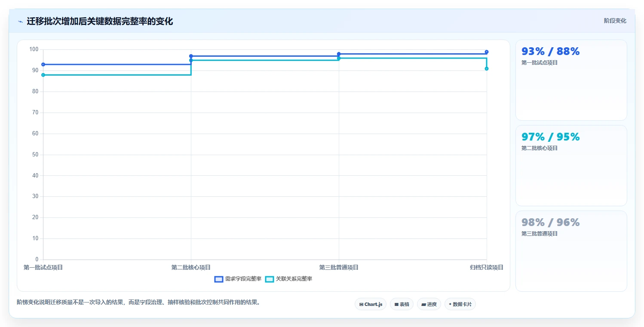Image resolution: width=644 pixels, height=327 pixels.
Task: Select the blue data point at 第三批普通项目
Action: click(339, 54)
